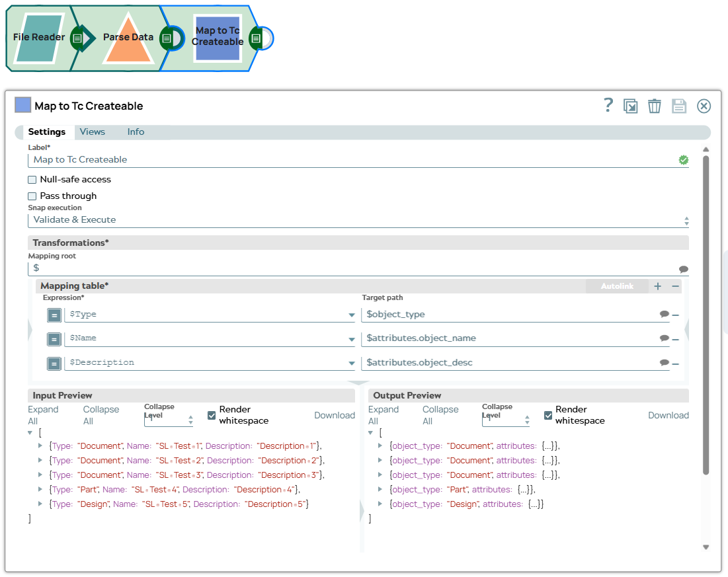
Task: Download the Output Preview data
Action: tap(668, 416)
